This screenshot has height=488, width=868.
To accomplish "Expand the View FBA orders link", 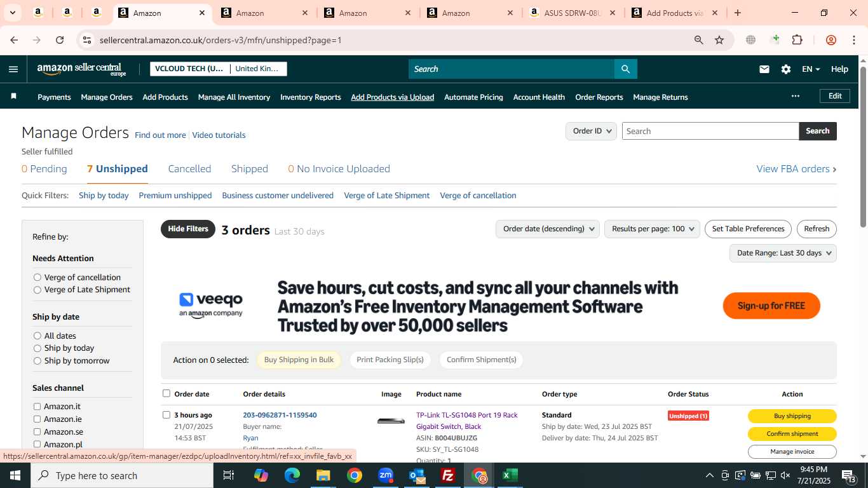I will point(796,169).
